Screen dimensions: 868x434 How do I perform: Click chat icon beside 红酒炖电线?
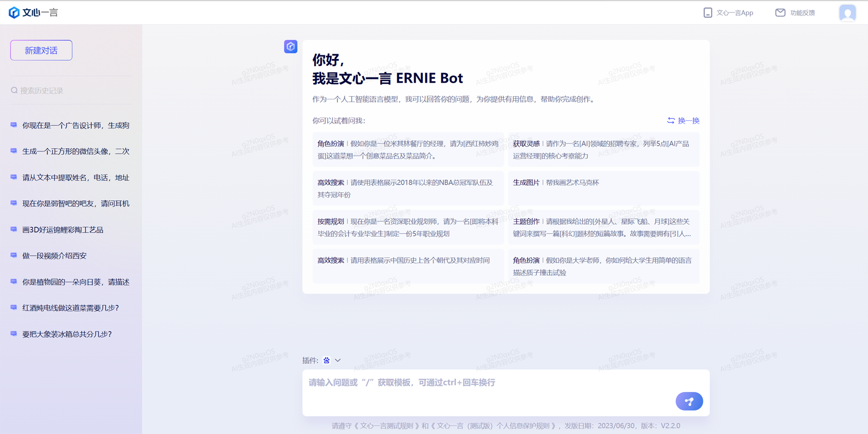coord(14,308)
